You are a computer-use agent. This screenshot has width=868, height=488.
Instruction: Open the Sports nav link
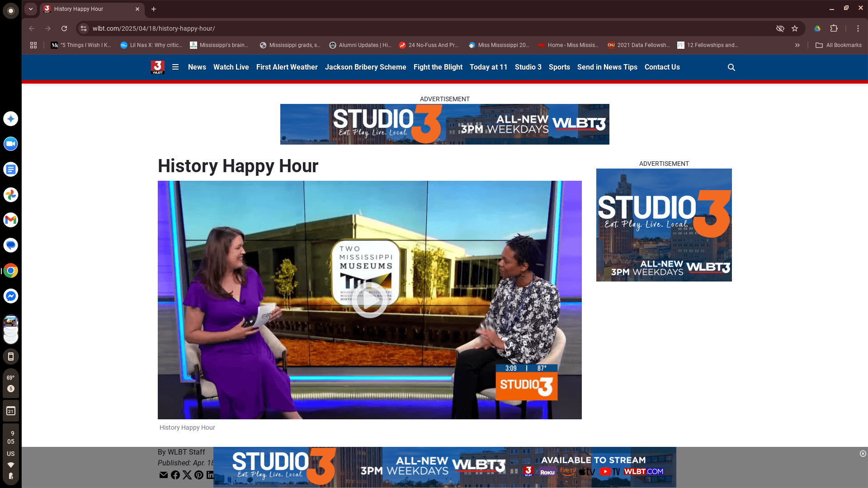click(559, 67)
